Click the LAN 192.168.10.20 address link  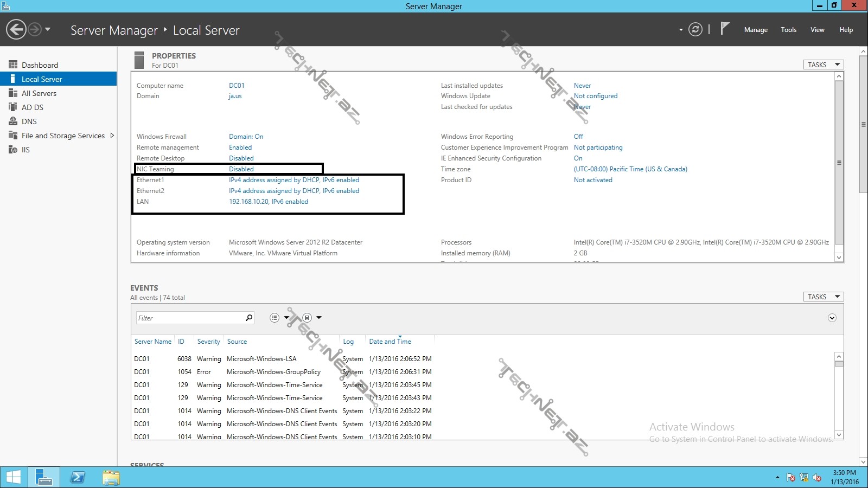click(x=268, y=202)
